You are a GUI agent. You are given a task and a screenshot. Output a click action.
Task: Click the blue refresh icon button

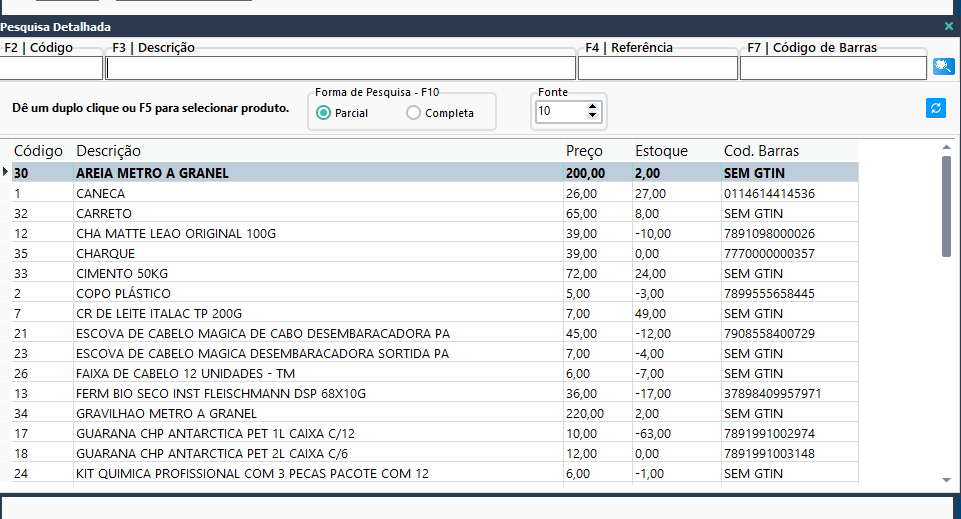pyautogui.click(x=936, y=108)
